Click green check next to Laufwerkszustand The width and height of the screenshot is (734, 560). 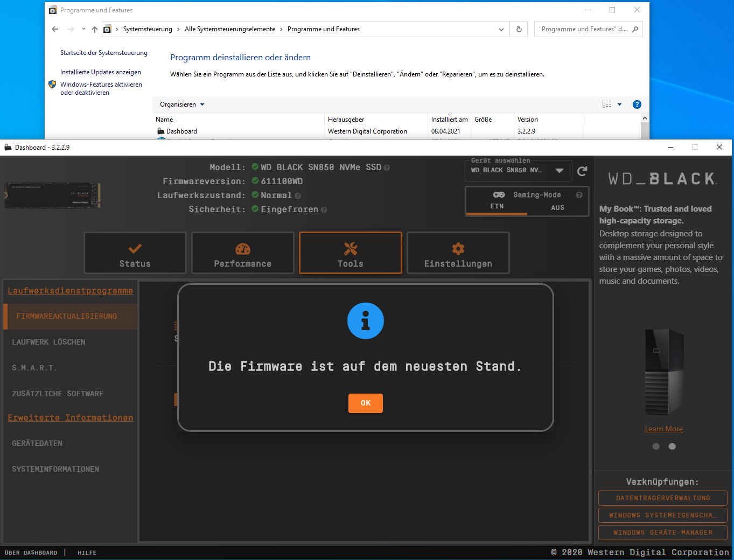coord(255,195)
